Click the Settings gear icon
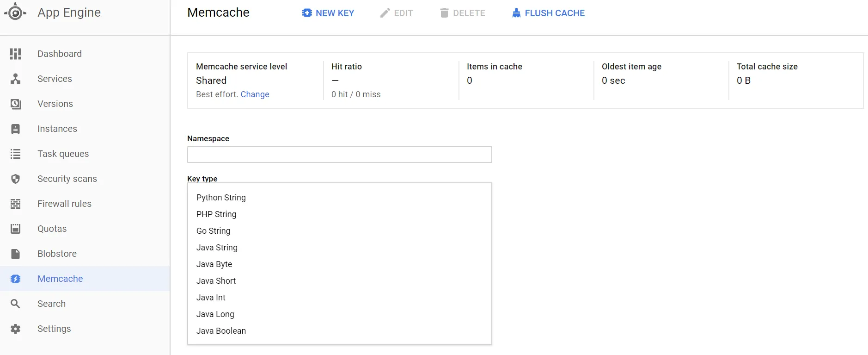 click(16, 329)
